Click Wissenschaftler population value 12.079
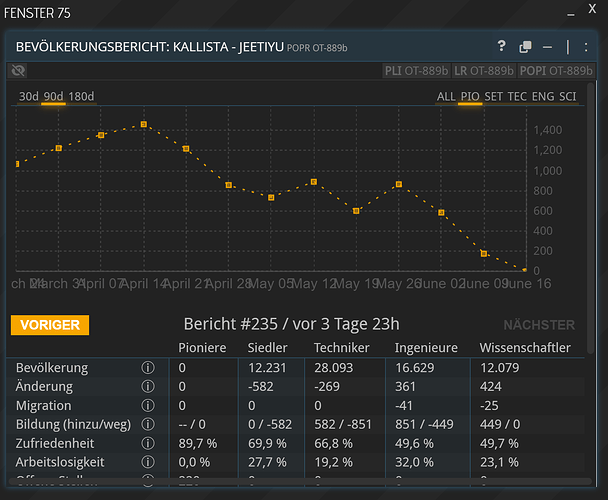The height and width of the screenshot is (500, 608). point(499,367)
